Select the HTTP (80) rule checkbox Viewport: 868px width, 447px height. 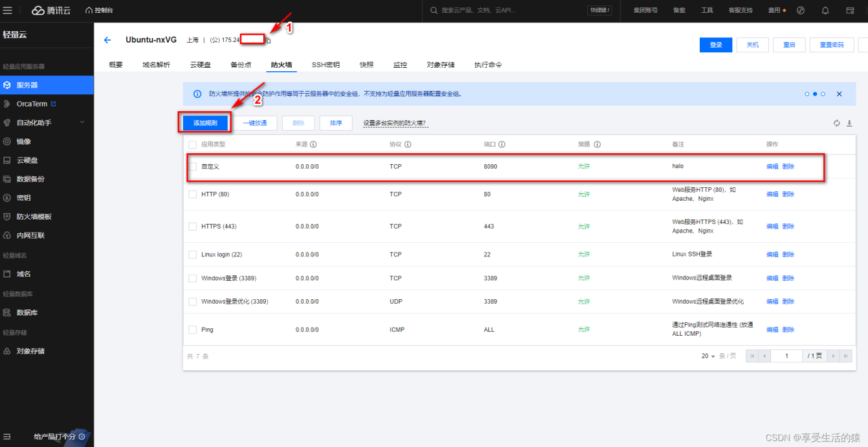click(193, 195)
